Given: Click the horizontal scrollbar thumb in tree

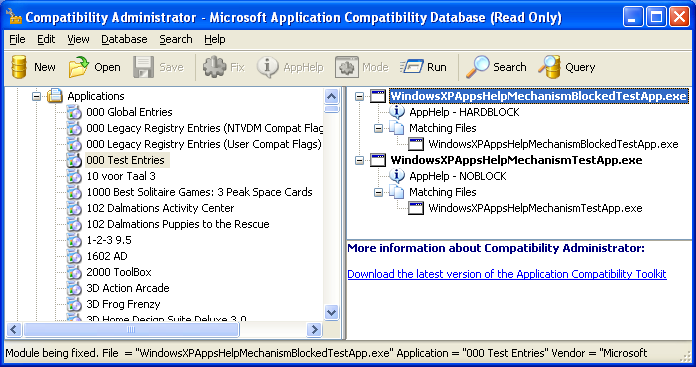Looking at the screenshot, I should 131,329.
